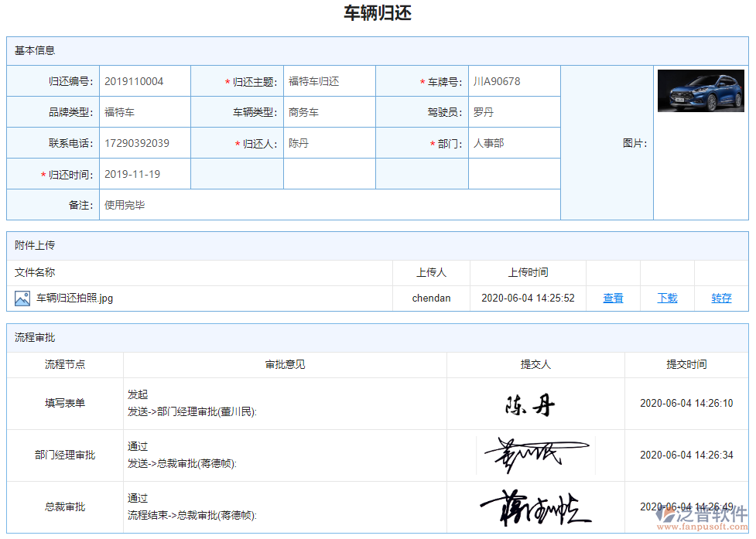Click the 部门经理审批 signature image
The height and width of the screenshot is (539, 756).
coord(535,455)
